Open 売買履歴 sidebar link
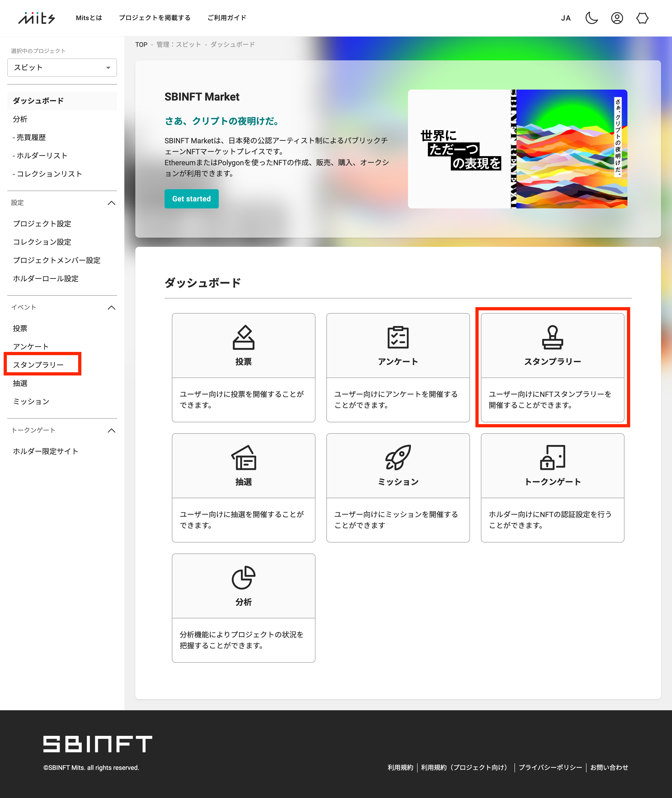The image size is (672, 798). [29, 138]
